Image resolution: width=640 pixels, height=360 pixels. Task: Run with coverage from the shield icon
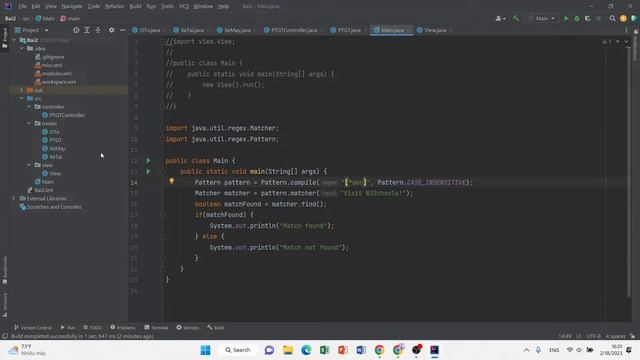(x=588, y=18)
